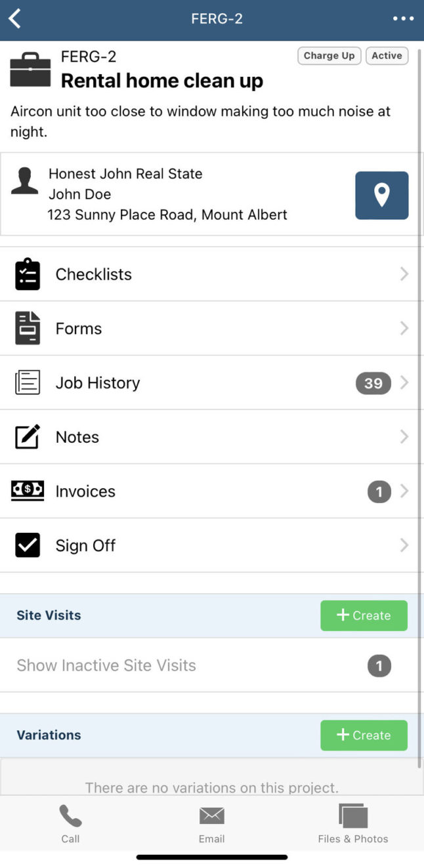
Task: Tap the map location pin button
Action: pos(381,196)
